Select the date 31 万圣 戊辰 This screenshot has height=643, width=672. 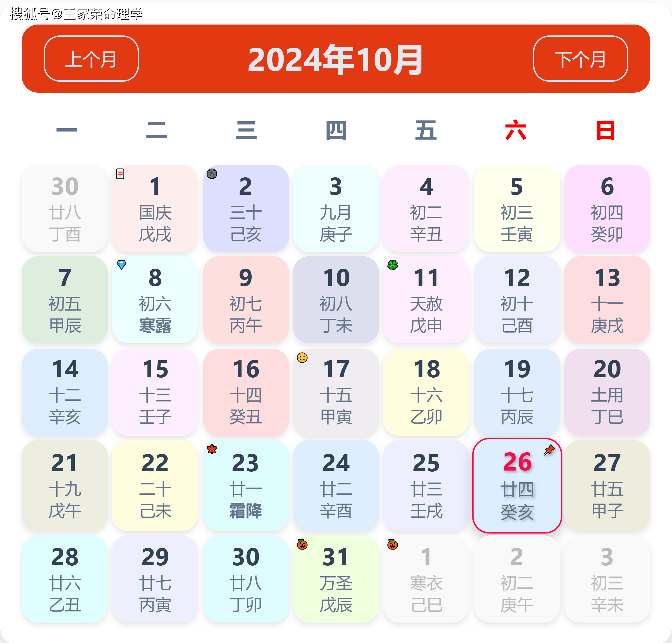[x=336, y=579]
